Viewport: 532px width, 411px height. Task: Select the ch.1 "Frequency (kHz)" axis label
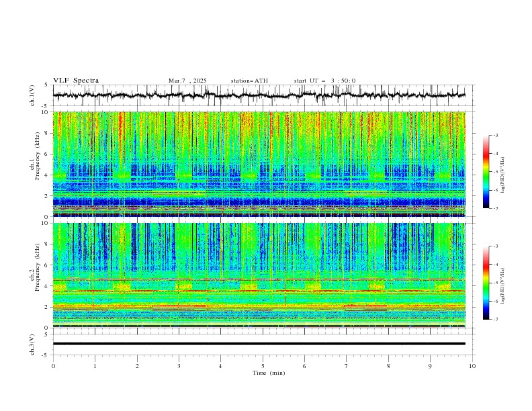tap(37, 156)
